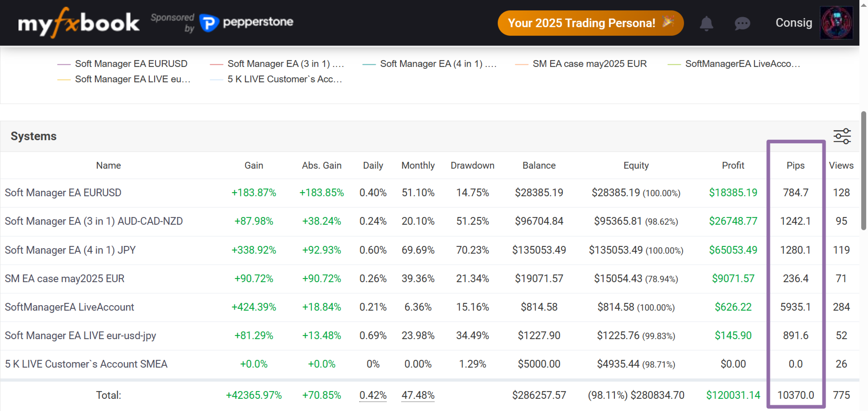Toggle the 5 K LIVE Customer's Account legend
The image size is (868, 411).
[284, 79]
